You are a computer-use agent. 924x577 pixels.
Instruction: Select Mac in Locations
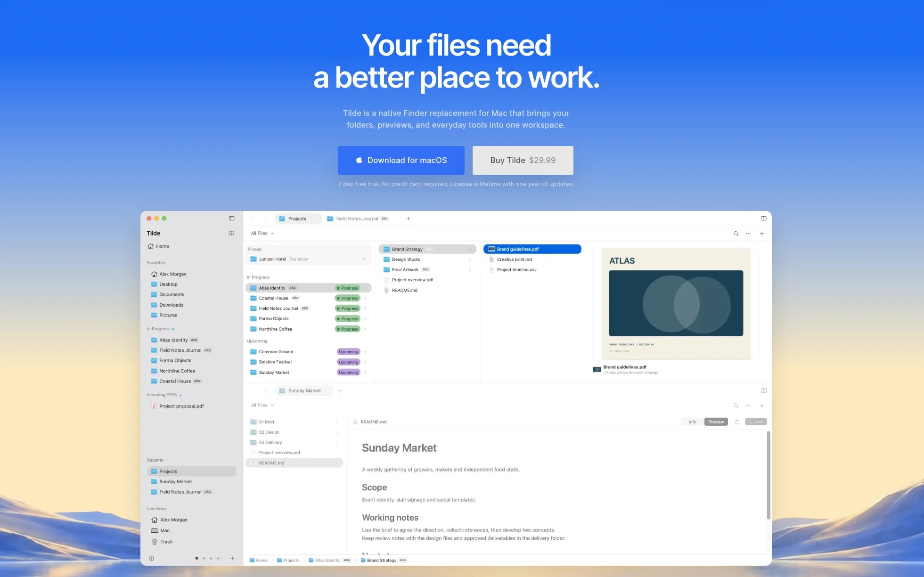[160, 531]
